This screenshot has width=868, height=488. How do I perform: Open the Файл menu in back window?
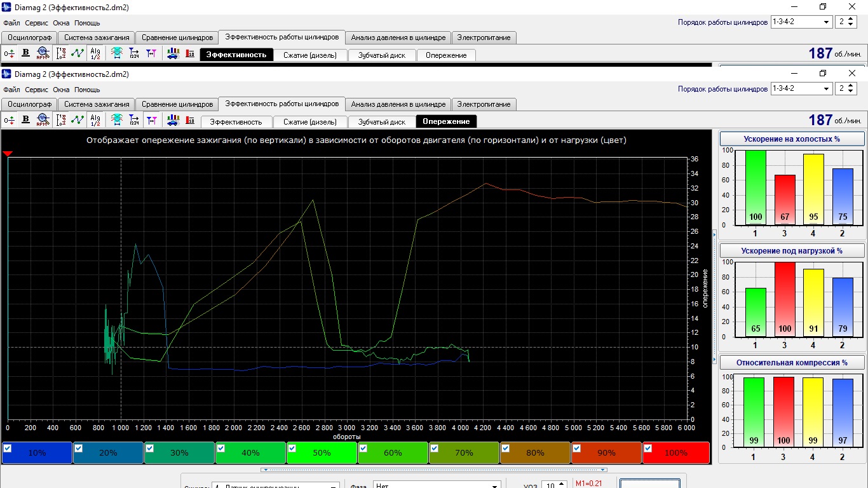11,23
